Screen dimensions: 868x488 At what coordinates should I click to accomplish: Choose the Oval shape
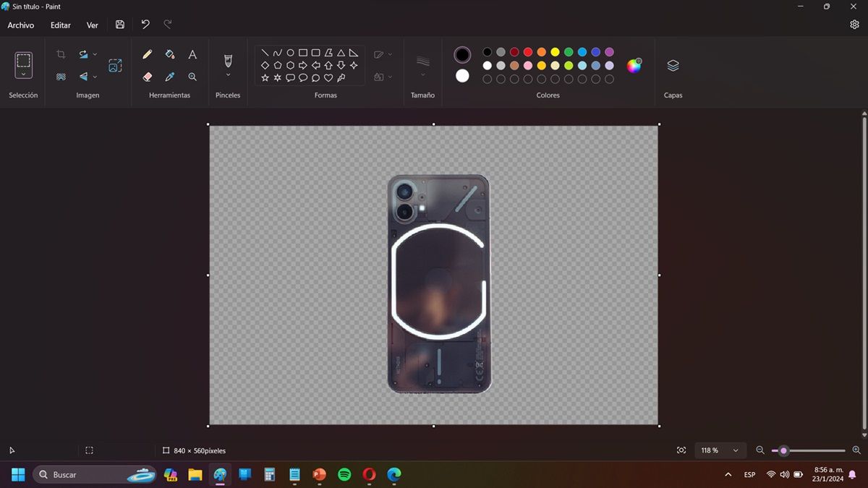290,53
